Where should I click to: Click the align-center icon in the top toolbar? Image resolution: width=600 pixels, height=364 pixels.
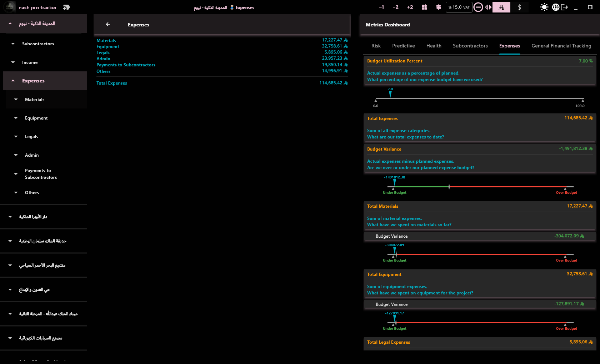point(439,7)
